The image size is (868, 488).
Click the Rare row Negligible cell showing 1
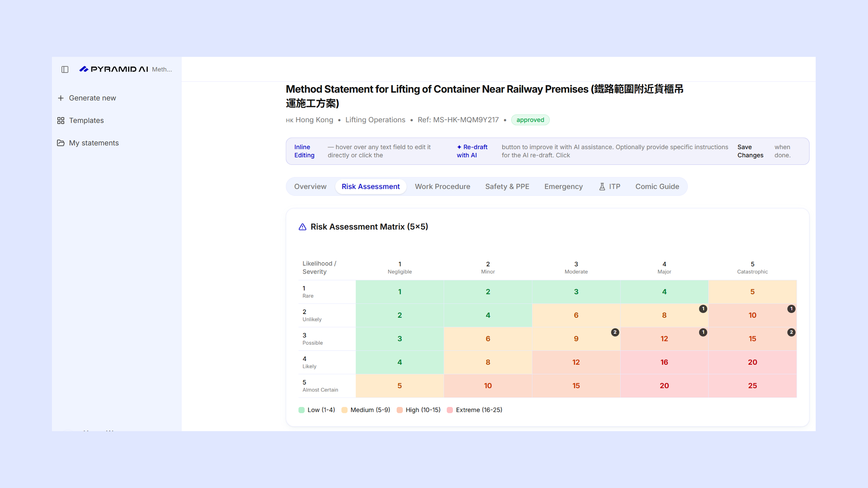tap(399, 292)
